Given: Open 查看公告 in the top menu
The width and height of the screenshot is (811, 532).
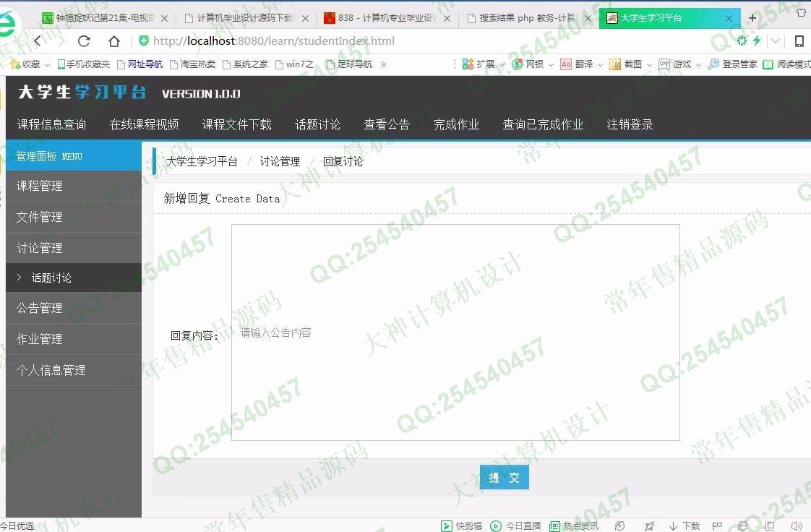Looking at the screenshot, I should tap(387, 124).
